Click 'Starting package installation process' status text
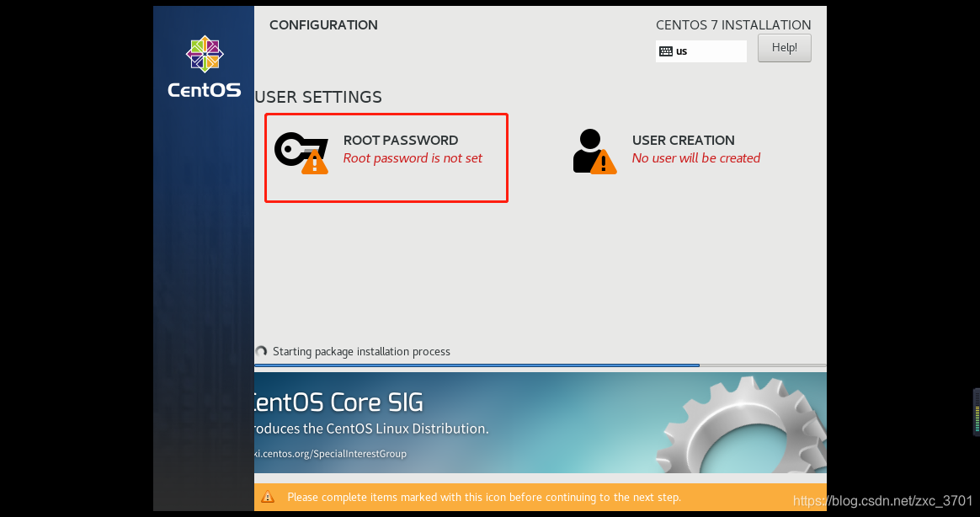This screenshot has width=980, height=517. (361, 351)
